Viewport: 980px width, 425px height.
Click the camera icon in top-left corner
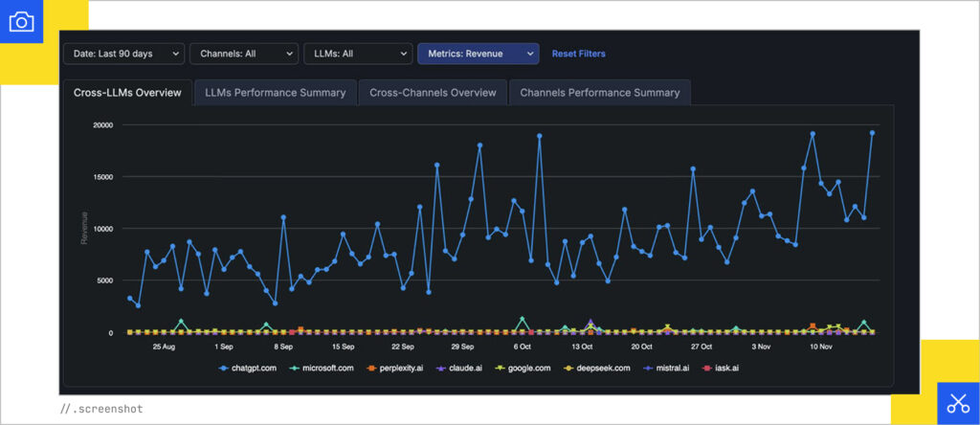[x=21, y=21]
